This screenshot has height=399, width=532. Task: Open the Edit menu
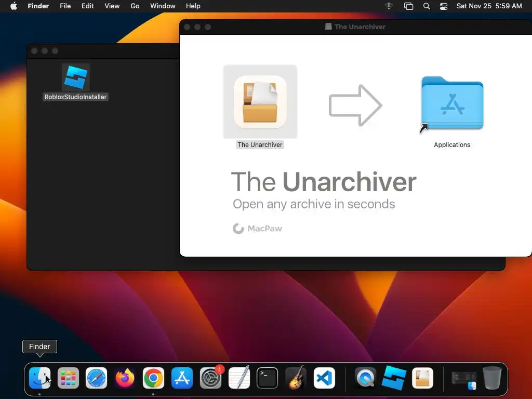87,6
